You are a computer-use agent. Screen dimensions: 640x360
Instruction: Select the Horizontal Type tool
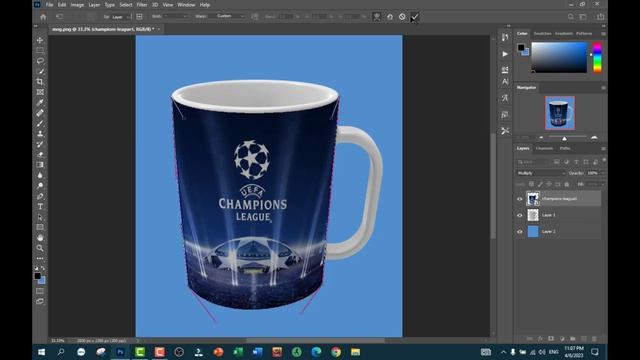[40, 207]
